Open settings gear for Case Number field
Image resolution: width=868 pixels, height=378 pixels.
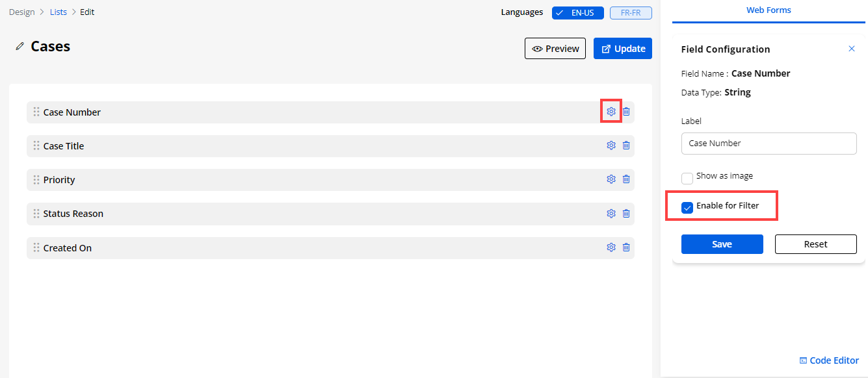(611, 112)
